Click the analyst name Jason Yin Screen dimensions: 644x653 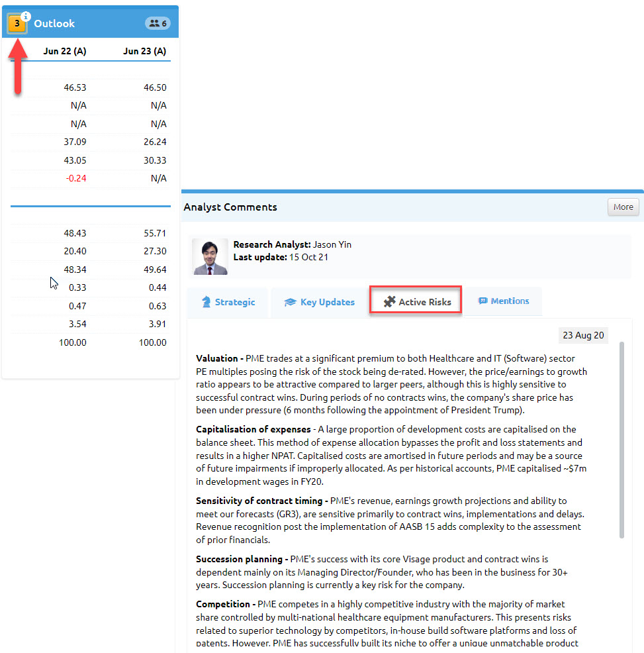click(x=332, y=244)
